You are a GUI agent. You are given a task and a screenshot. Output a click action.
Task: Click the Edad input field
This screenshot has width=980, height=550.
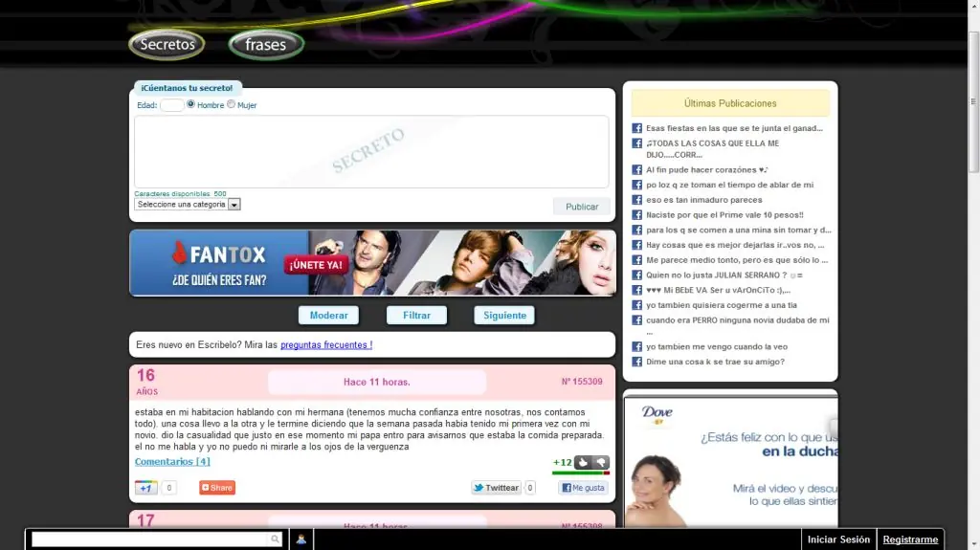[172, 105]
